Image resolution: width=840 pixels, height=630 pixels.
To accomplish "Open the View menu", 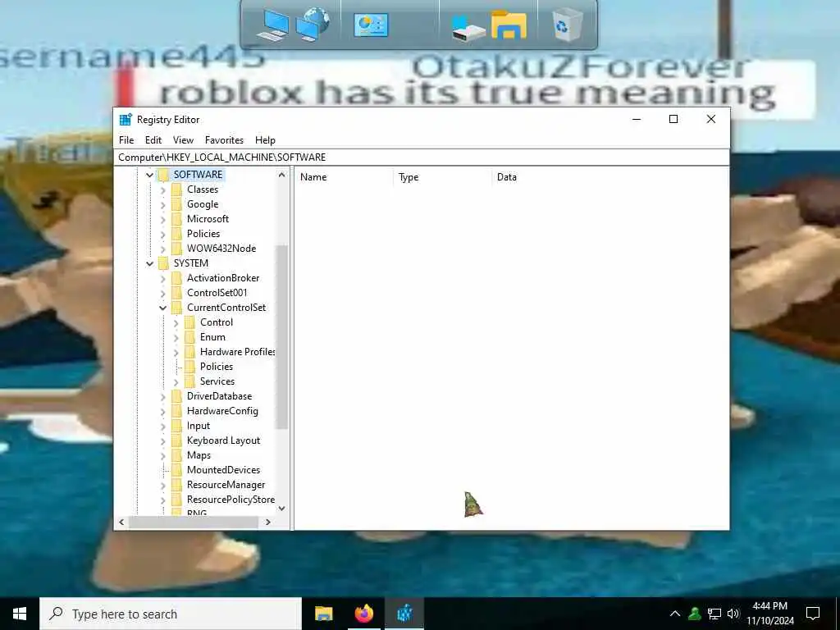I will 183,139.
